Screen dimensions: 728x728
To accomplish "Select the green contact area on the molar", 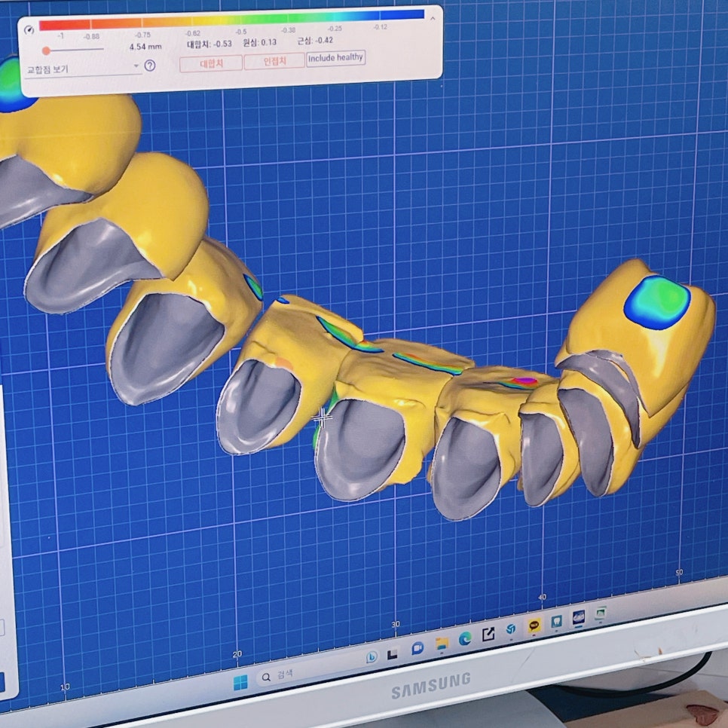I will 657,301.
